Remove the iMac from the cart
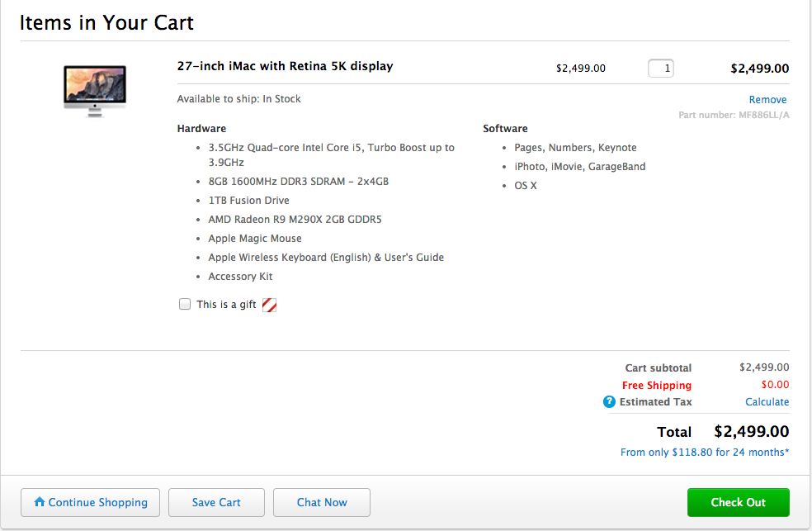Image resolution: width=812 pixels, height=531 pixels. click(767, 99)
